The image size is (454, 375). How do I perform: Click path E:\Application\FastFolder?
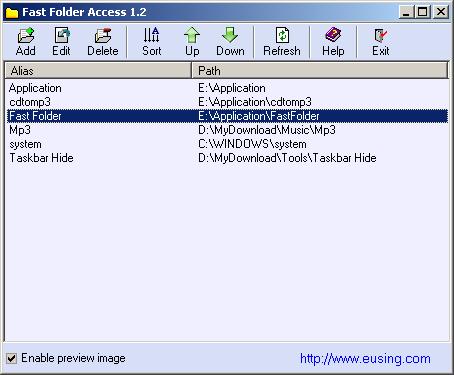pyautogui.click(x=259, y=116)
